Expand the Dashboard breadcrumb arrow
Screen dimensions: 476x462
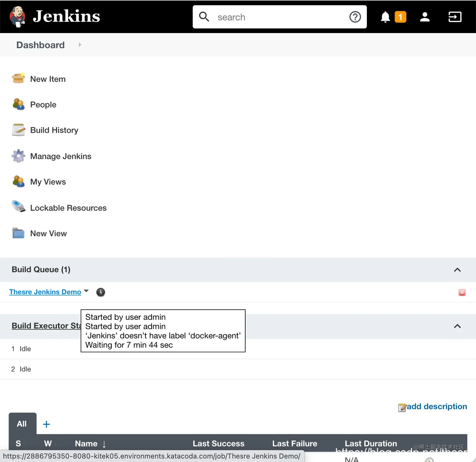point(80,45)
